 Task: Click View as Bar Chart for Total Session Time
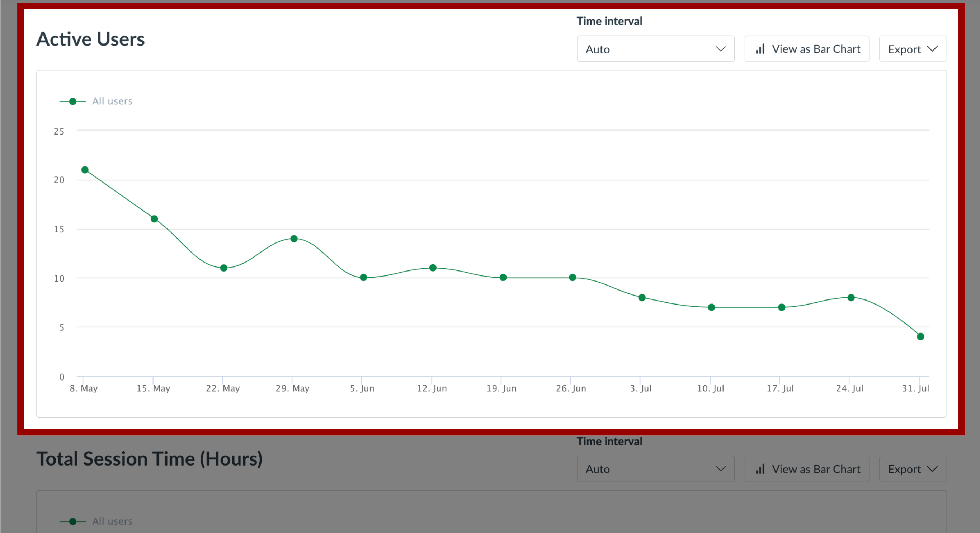tap(806, 469)
